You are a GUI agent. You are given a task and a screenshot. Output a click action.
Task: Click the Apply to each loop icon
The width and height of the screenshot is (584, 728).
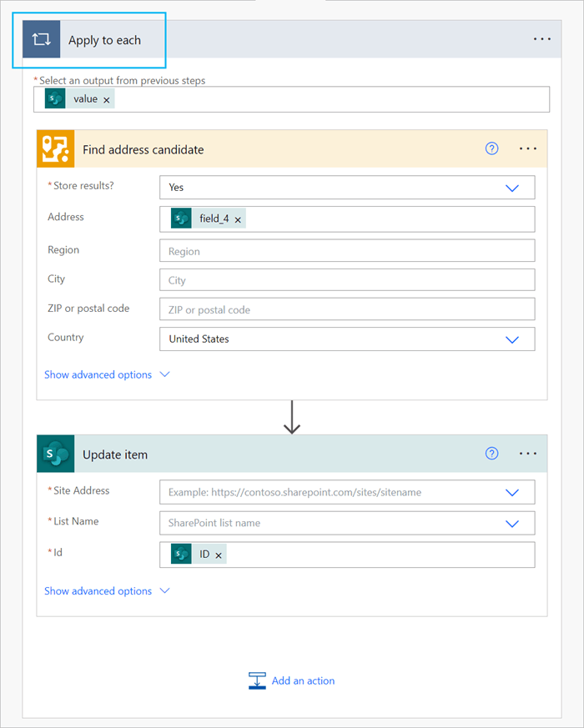coord(41,39)
